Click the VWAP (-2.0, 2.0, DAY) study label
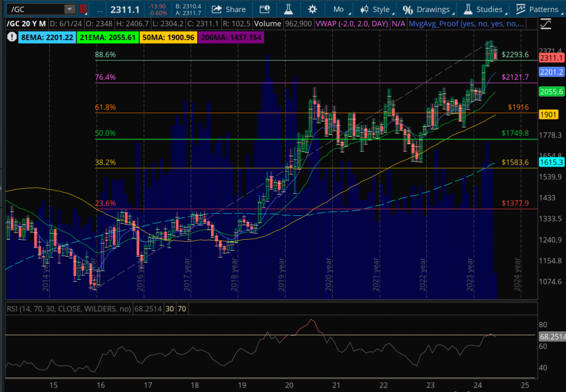This screenshot has width=566, height=392. click(352, 24)
